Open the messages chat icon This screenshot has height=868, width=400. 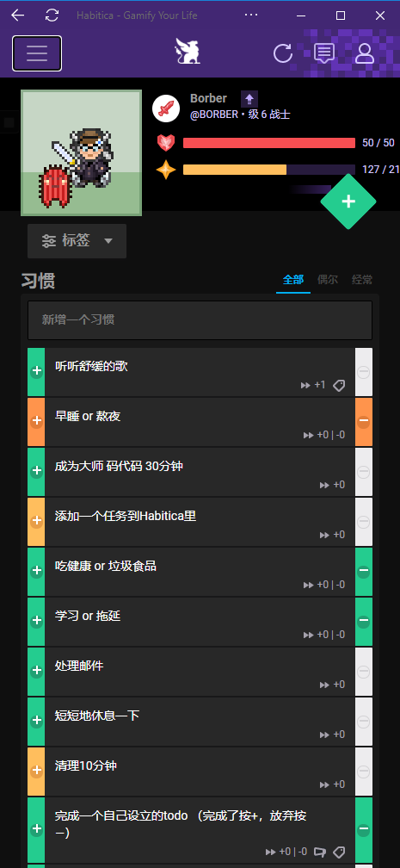tap(323, 53)
